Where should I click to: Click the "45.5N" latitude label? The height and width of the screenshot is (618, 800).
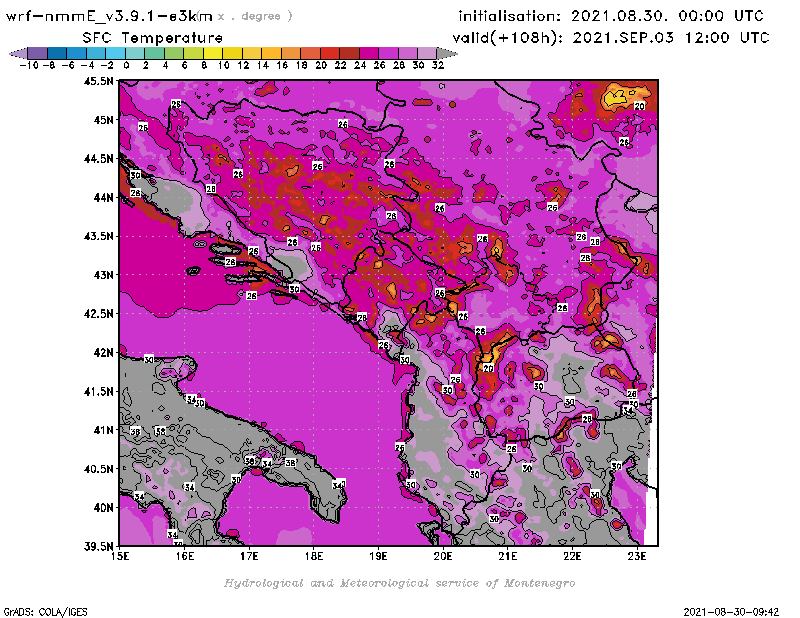click(x=98, y=81)
